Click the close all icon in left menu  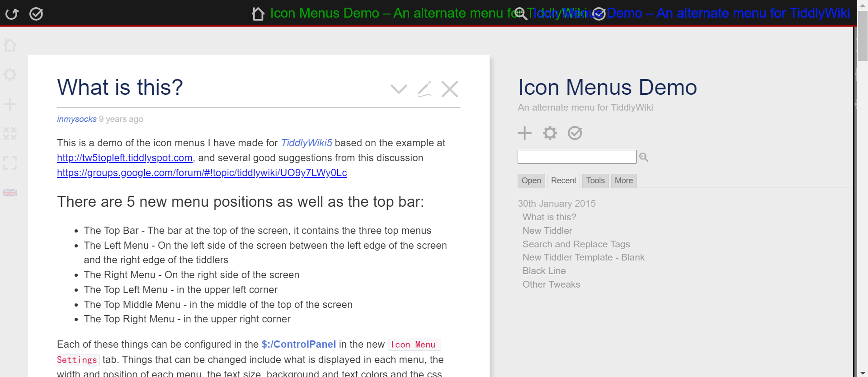pos(10,134)
